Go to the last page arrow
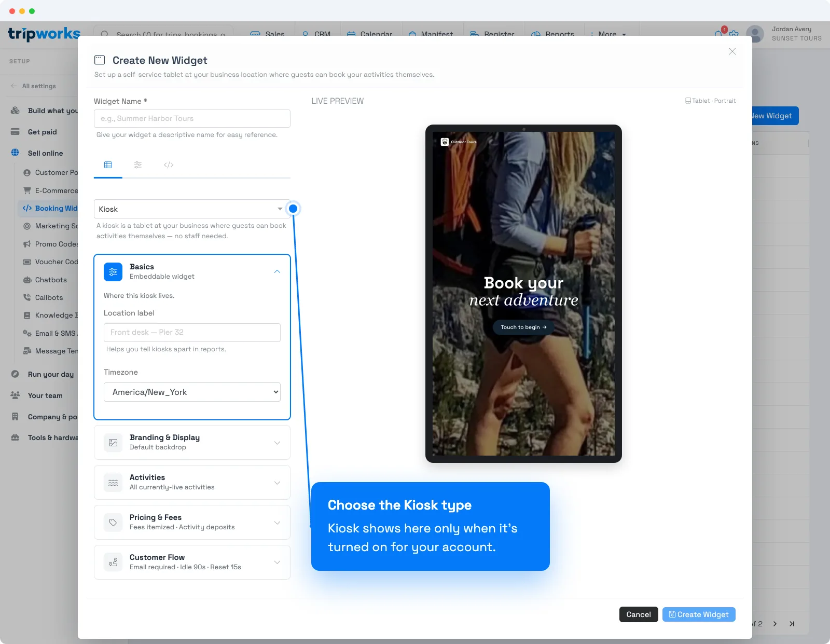Screen dimensions: 830x644 click(x=792, y=624)
